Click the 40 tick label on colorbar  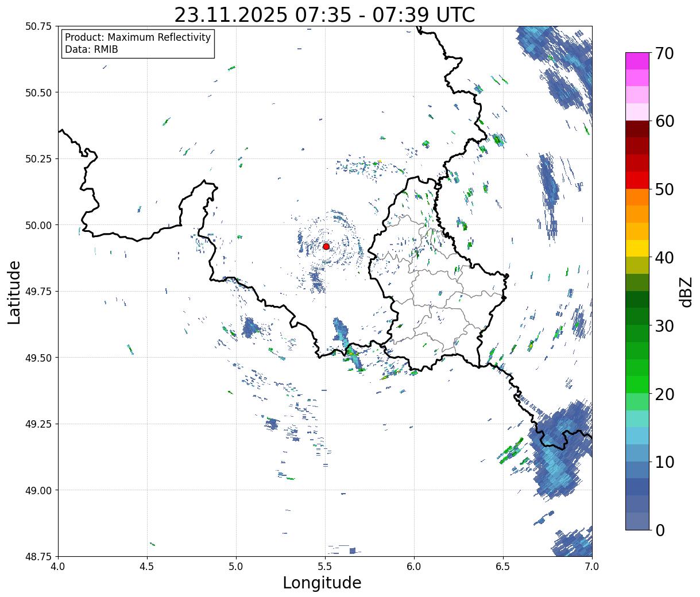(x=664, y=257)
